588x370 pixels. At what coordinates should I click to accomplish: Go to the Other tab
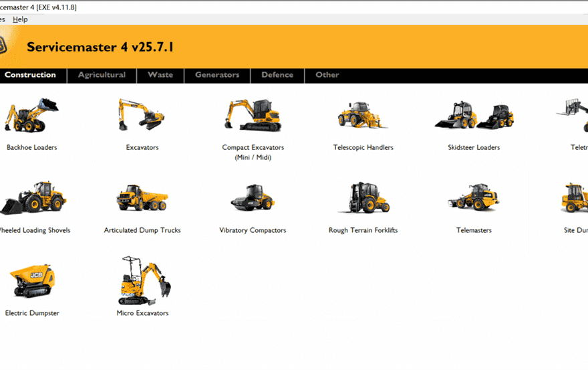click(327, 75)
